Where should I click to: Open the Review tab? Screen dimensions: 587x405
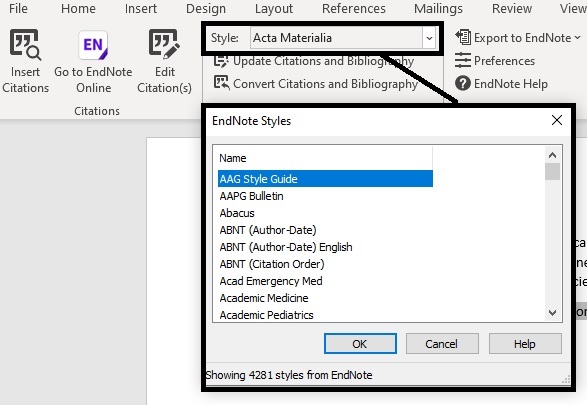pyautogui.click(x=512, y=8)
